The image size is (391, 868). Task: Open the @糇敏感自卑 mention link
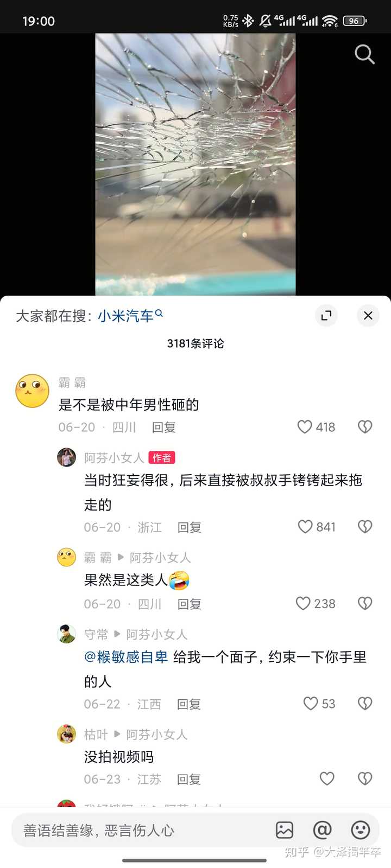(126, 657)
